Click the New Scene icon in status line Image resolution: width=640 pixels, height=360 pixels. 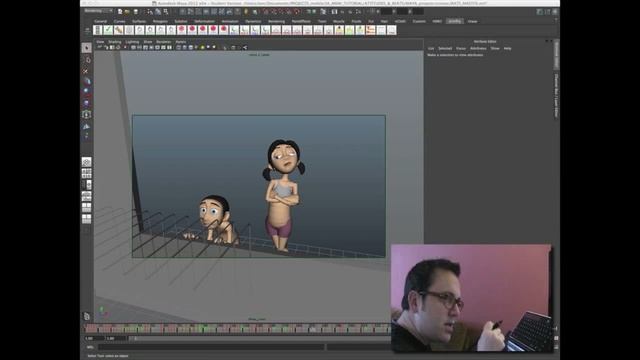(x=120, y=11)
